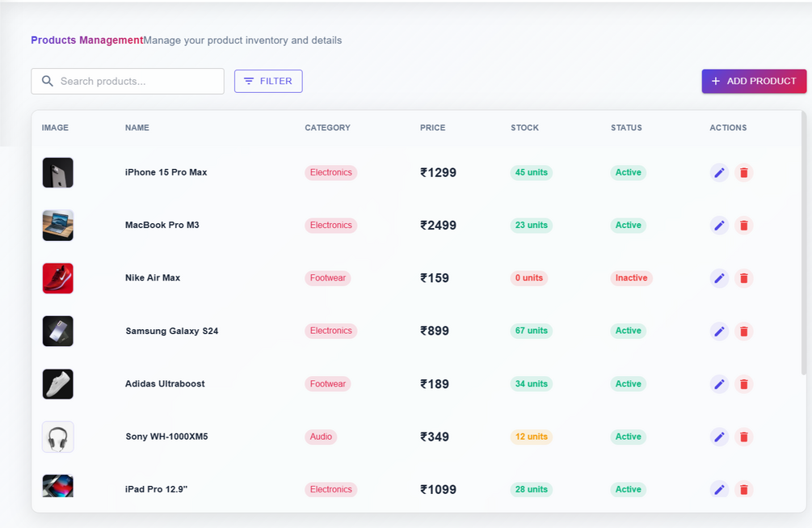Image resolution: width=812 pixels, height=528 pixels.
Task: Open the MacBook Pro M3 image
Action: [x=58, y=226]
